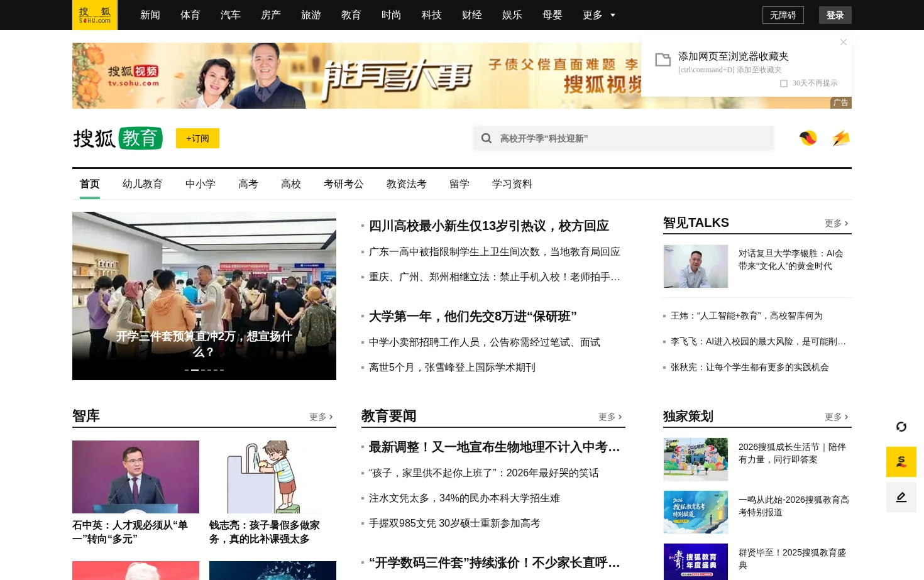Switch to the 高考 tab
The width and height of the screenshot is (924, 580).
[248, 184]
